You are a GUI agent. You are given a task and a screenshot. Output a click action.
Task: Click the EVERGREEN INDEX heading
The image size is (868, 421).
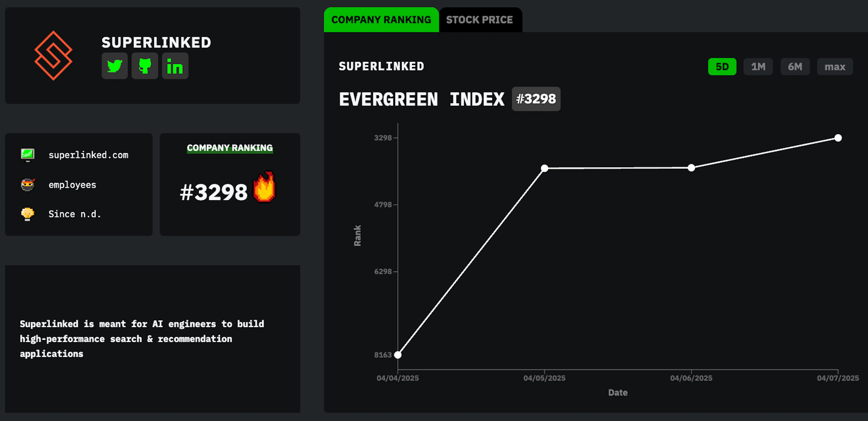pyautogui.click(x=422, y=99)
